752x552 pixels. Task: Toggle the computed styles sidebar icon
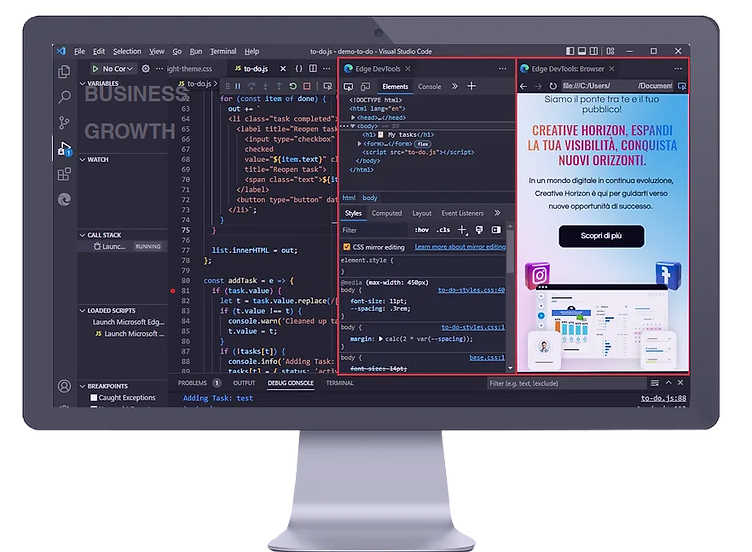pos(496,230)
